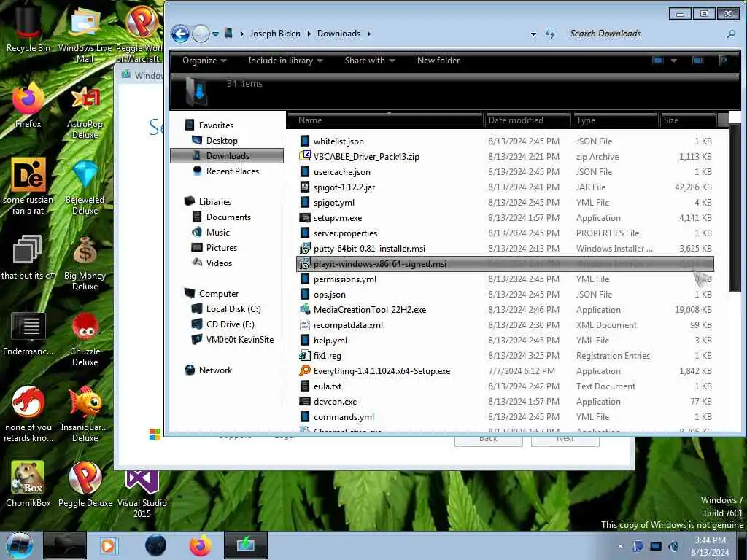Open the 'some russian ran a rat' icon
The height and width of the screenshot is (560, 747).
(x=28, y=186)
